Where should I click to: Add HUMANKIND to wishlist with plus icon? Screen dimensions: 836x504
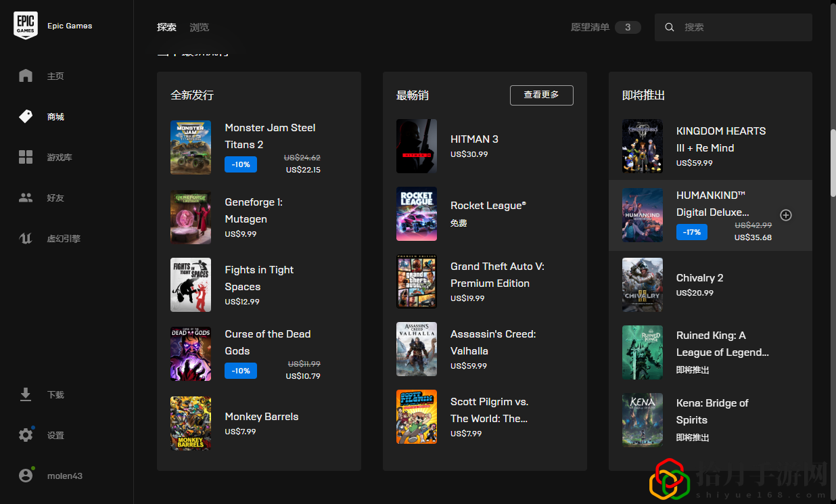click(x=786, y=215)
